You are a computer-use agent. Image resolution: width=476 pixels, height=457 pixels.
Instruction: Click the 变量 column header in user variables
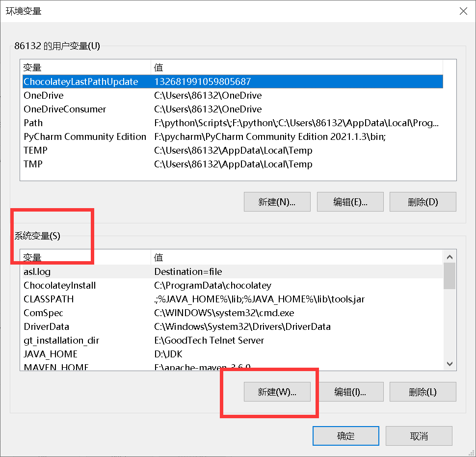tap(85, 67)
